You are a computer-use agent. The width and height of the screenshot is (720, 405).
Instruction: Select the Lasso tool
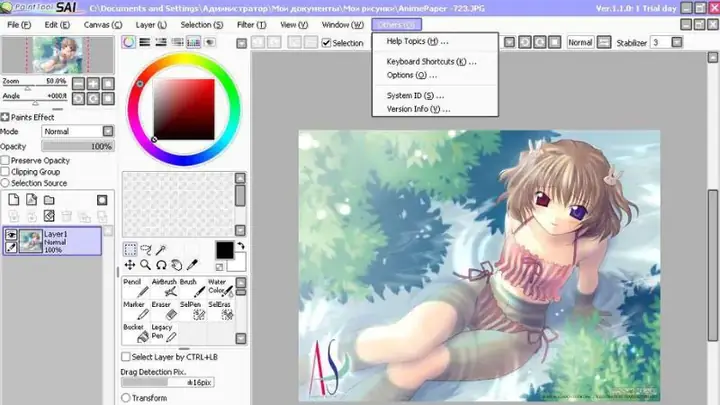tap(146, 250)
